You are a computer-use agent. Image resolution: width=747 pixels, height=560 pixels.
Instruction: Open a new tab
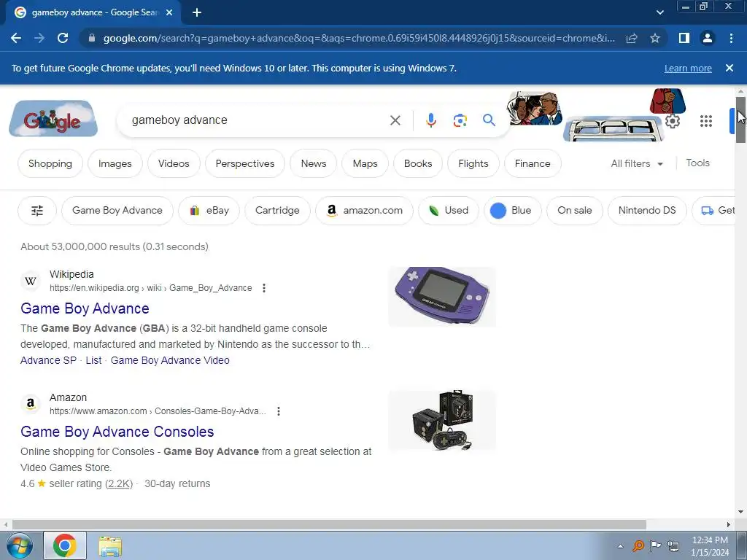click(197, 12)
